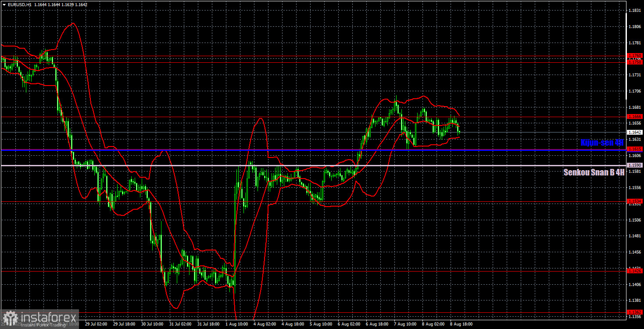Click the 1.1681 price axis label
The image size is (644, 329).
point(635,107)
